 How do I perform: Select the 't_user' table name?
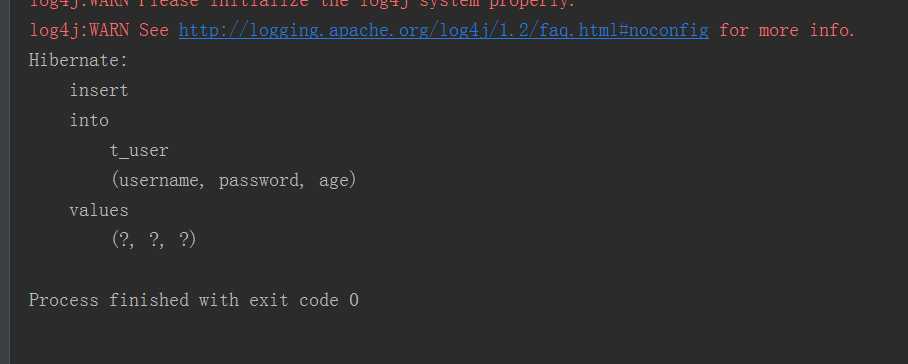(x=139, y=150)
